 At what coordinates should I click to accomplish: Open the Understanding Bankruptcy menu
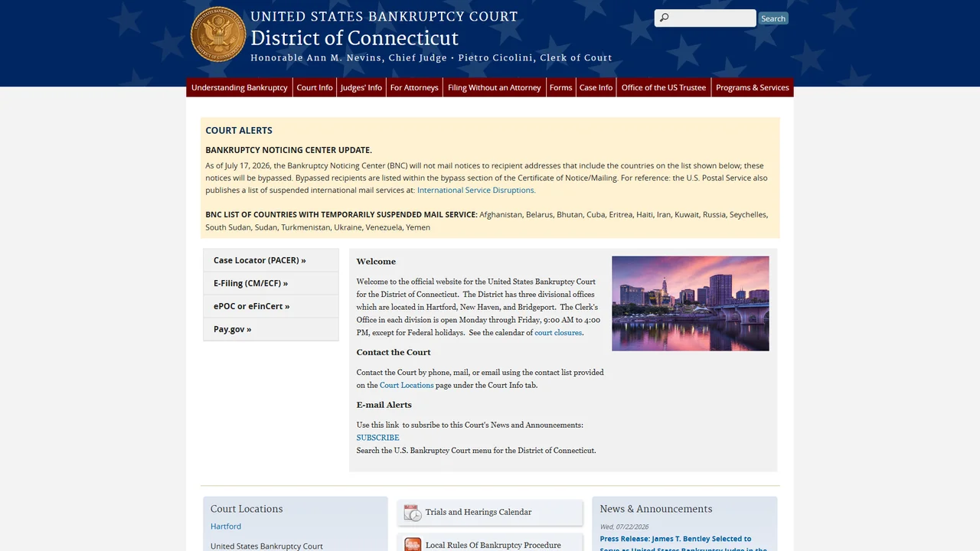(x=240, y=87)
